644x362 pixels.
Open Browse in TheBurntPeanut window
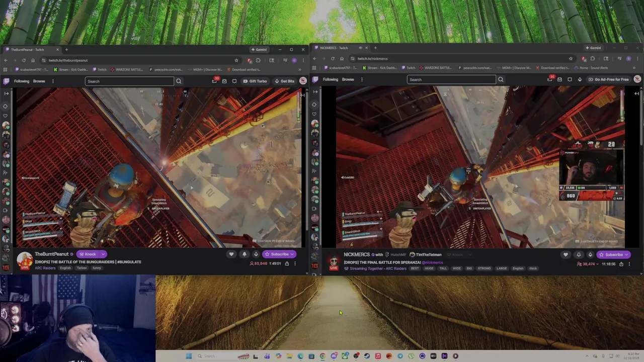(x=39, y=81)
